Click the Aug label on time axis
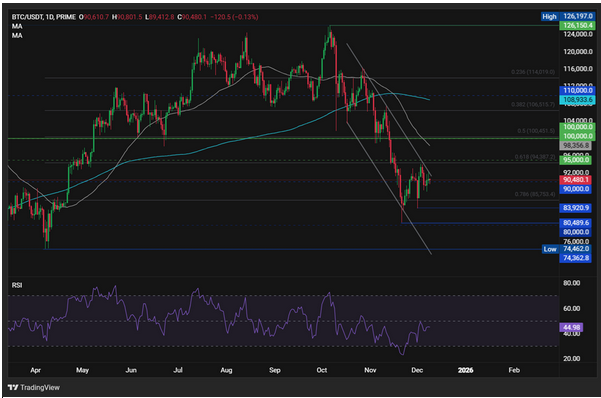 (226, 370)
